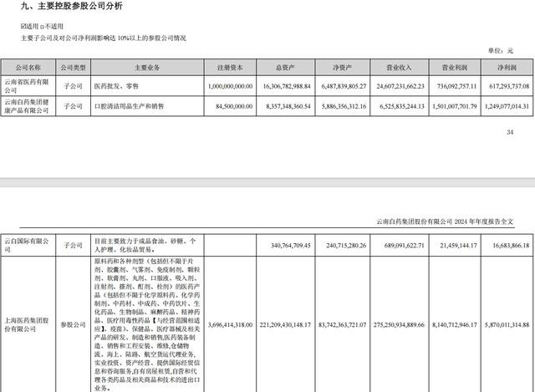This screenshot has width=535, height=392.
Task: Click the company name 云南省医药有限公司
Action: point(27,86)
